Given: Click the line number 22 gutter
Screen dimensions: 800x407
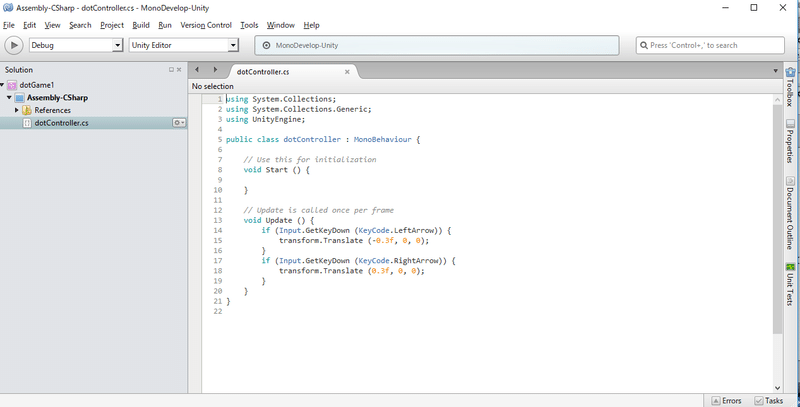Looking at the screenshot, I should pos(218,311).
